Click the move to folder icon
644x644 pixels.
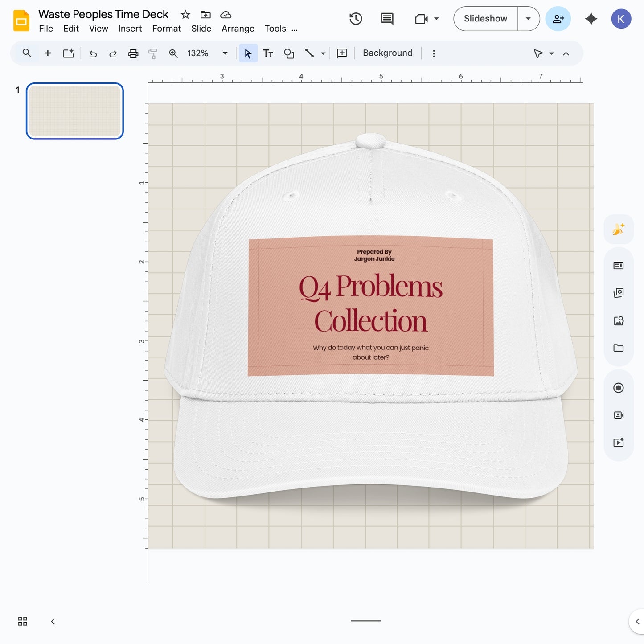(205, 15)
